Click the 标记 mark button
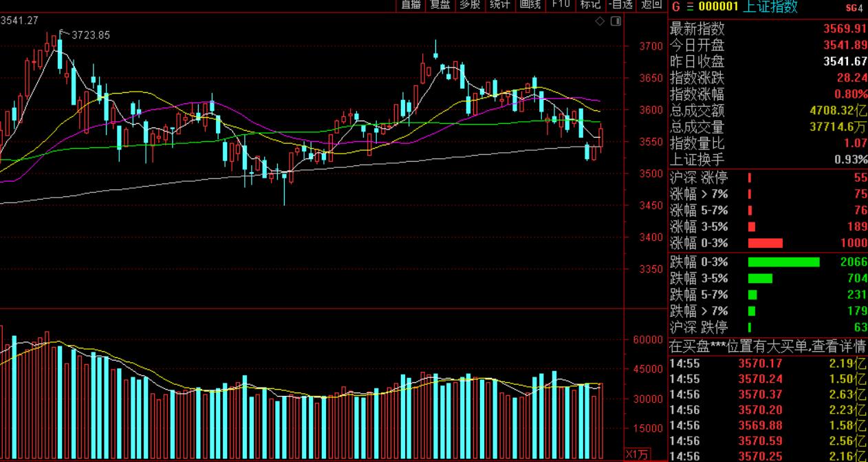 pos(590,5)
